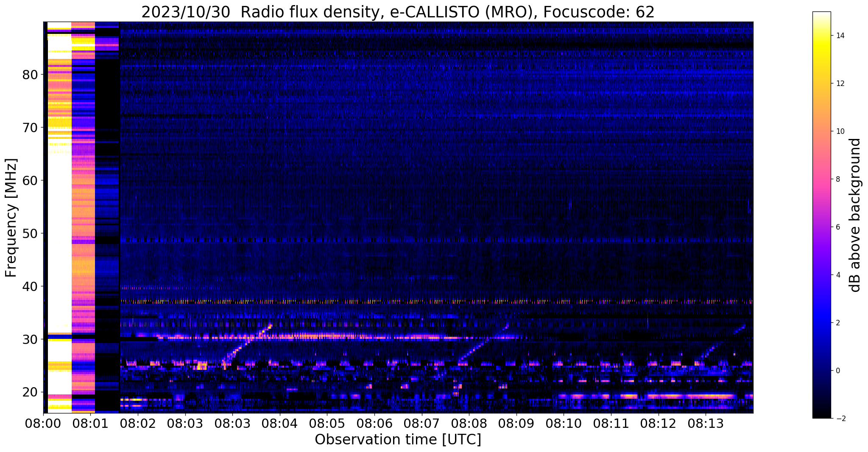Click the 20 MHz frequency tick label
The height and width of the screenshot is (452, 868).
click(30, 393)
